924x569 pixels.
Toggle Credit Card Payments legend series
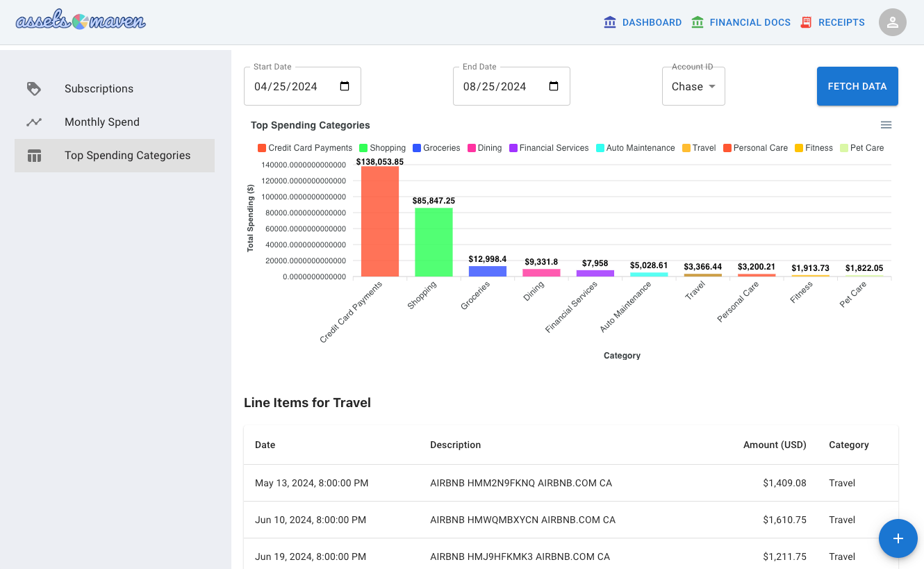coord(304,148)
